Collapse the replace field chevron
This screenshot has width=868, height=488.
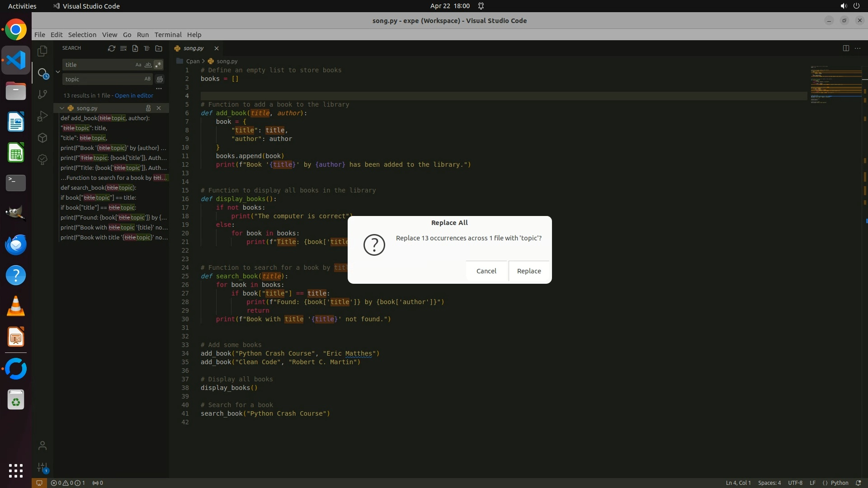coord(58,72)
